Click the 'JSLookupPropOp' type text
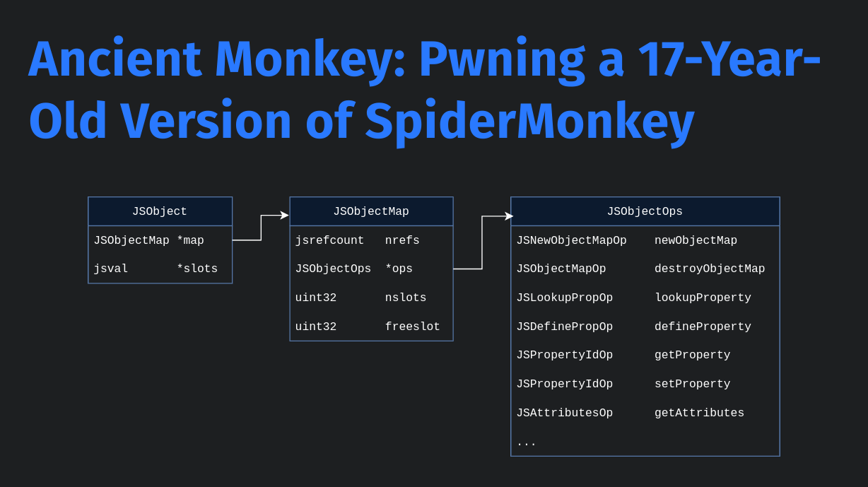868x487 pixels. click(564, 298)
